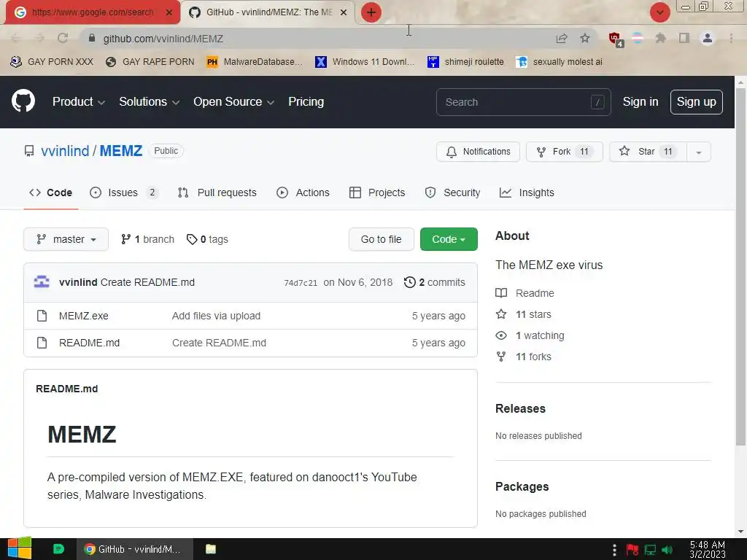Click the browser forward arrow
The width and height of the screenshot is (747, 560).
pyautogui.click(x=39, y=38)
